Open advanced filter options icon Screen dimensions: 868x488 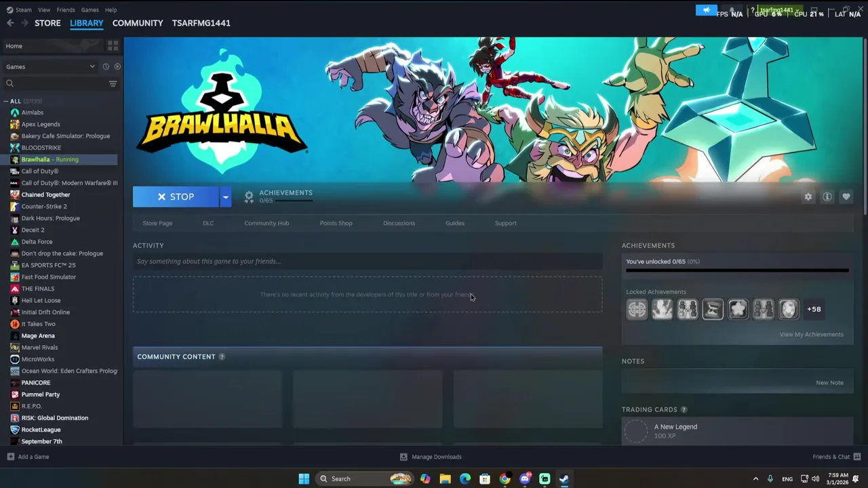[113, 83]
